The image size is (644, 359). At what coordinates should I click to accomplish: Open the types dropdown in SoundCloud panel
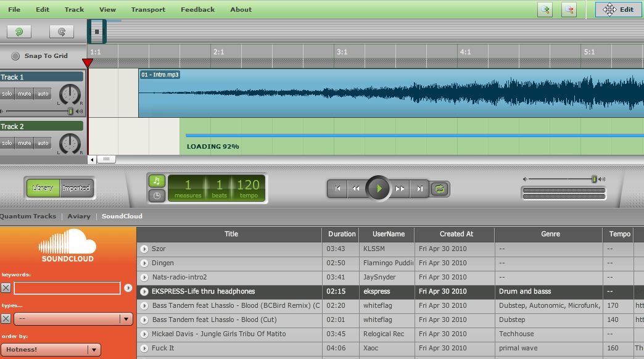pos(73,319)
